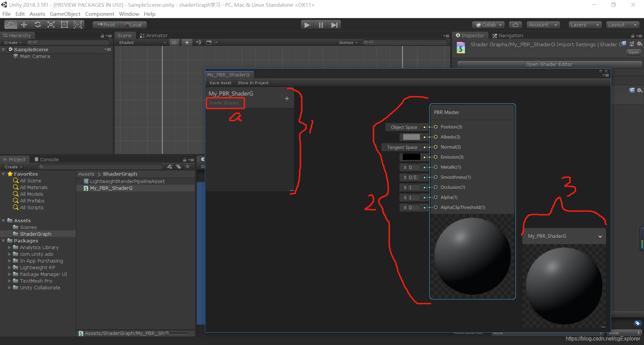Collapse the SampleScene expander arrow
644x345 pixels.
pos(3,50)
